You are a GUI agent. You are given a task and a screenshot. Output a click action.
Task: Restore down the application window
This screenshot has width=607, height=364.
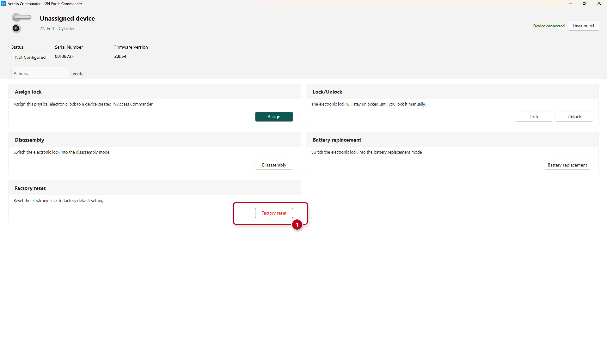click(x=584, y=3)
